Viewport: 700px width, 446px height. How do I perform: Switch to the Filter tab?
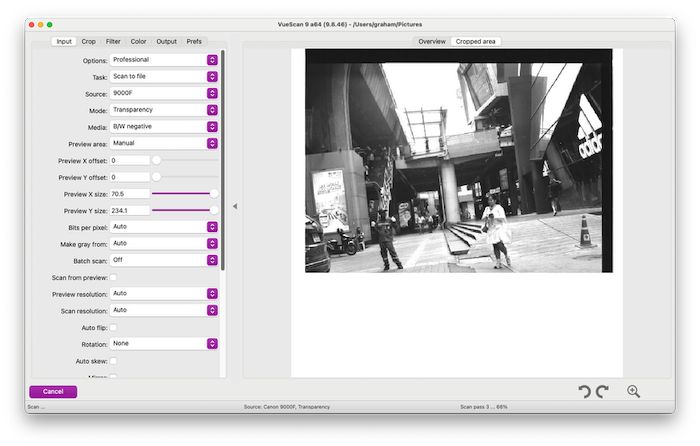(113, 41)
